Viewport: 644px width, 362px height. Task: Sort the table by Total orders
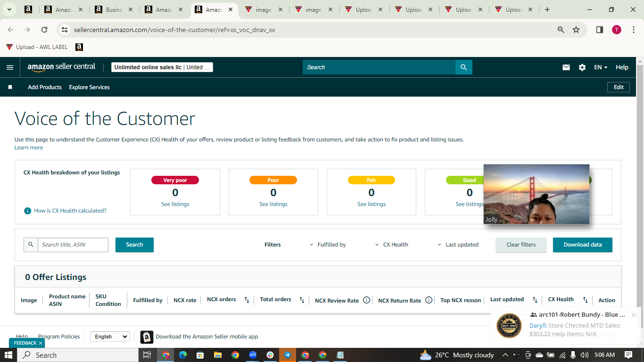click(x=302, y=300)
